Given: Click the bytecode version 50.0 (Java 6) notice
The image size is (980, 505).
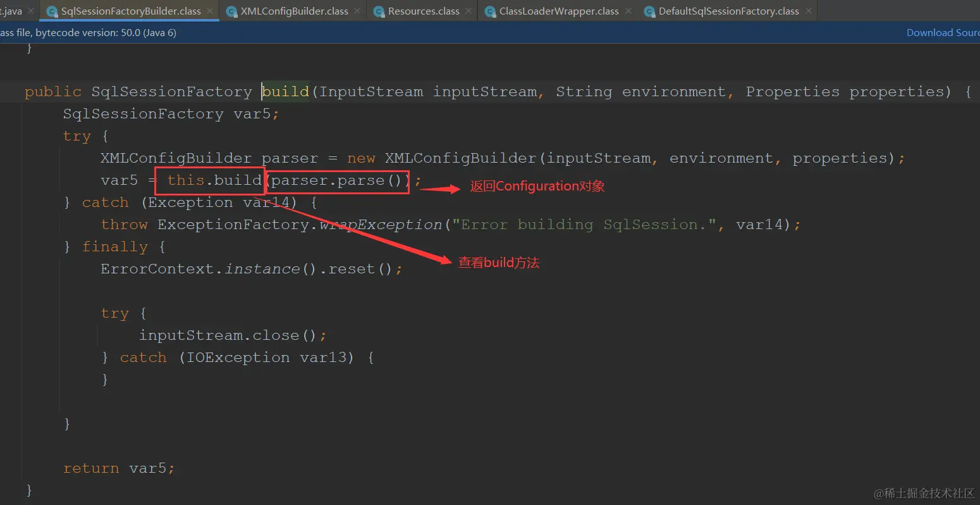Looking at the screenshot, I should tap(106, 32).
